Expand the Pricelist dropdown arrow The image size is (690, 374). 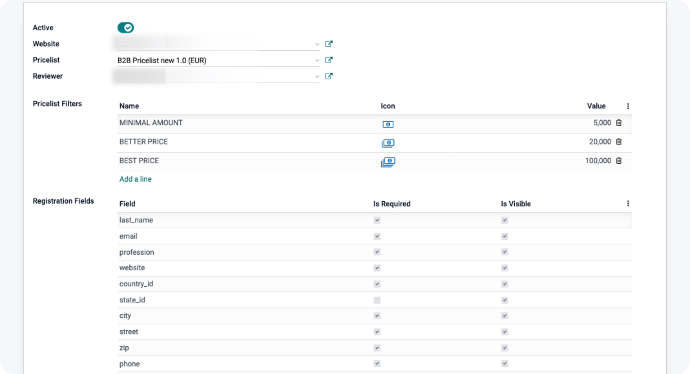tap(317, 61)
